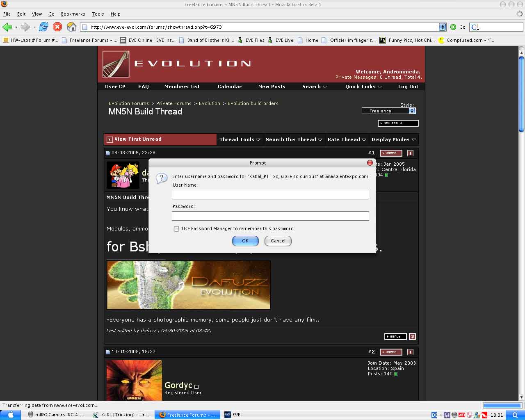Click the quick reply icon on post #1
Viewport: 525px width, 420px height.
(412, 336)
